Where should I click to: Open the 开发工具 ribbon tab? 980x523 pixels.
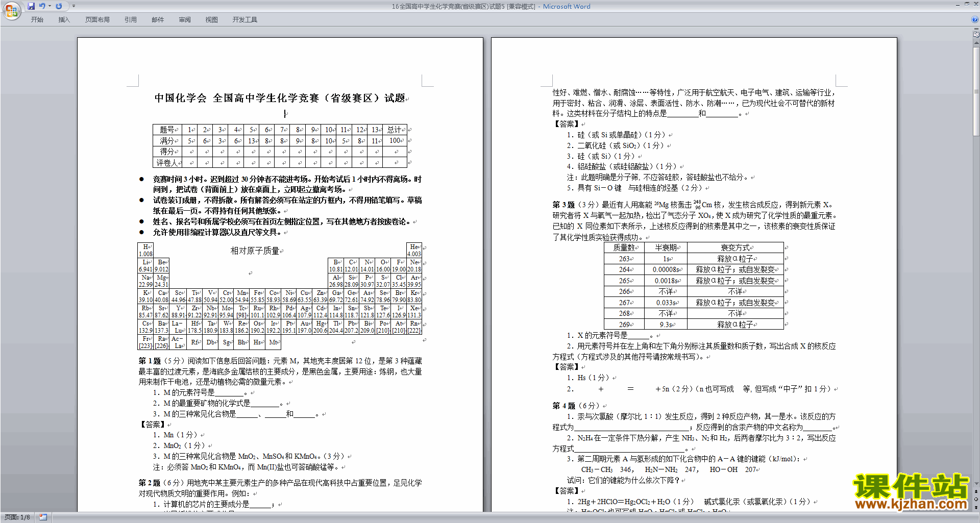click(245, 20)
